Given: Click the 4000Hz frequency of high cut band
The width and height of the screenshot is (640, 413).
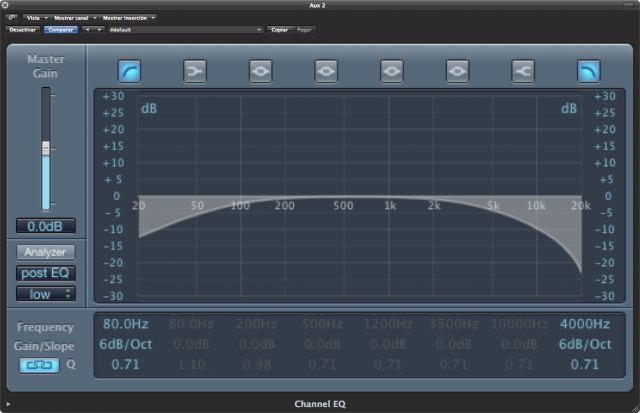Looking at the screenshot, I should point(585,324).
